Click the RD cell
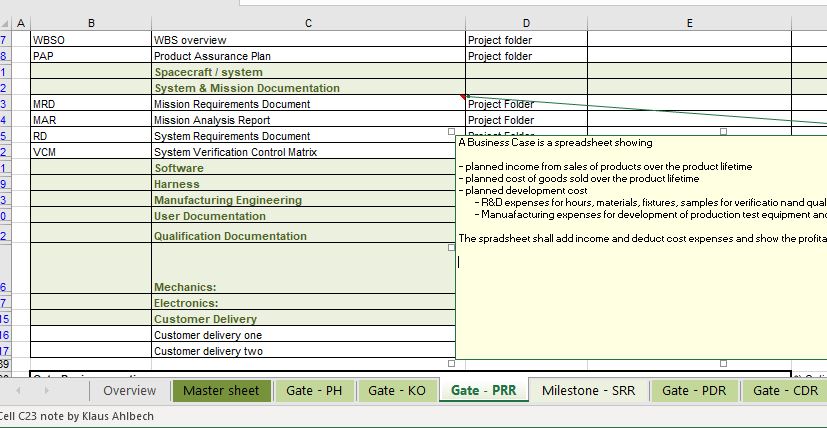This screenshot has height=428, width=827. pos(91,136)
